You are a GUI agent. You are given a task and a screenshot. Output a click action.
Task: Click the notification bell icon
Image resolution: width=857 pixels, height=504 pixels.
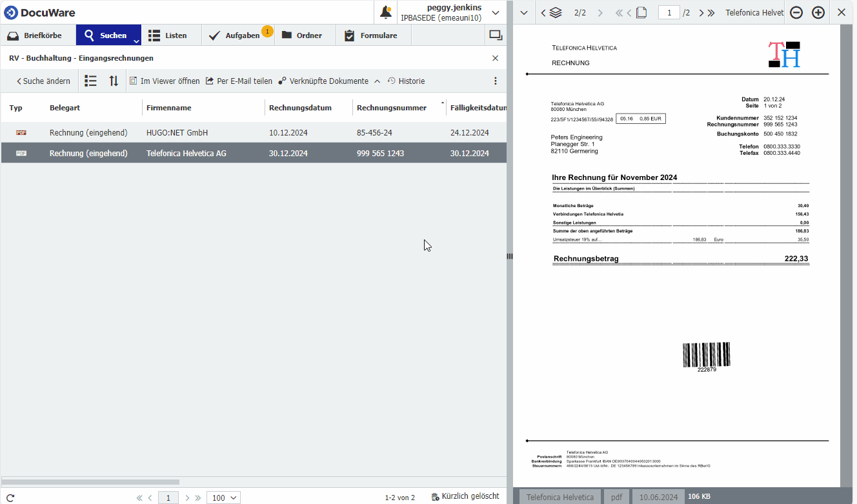(386, 12)
